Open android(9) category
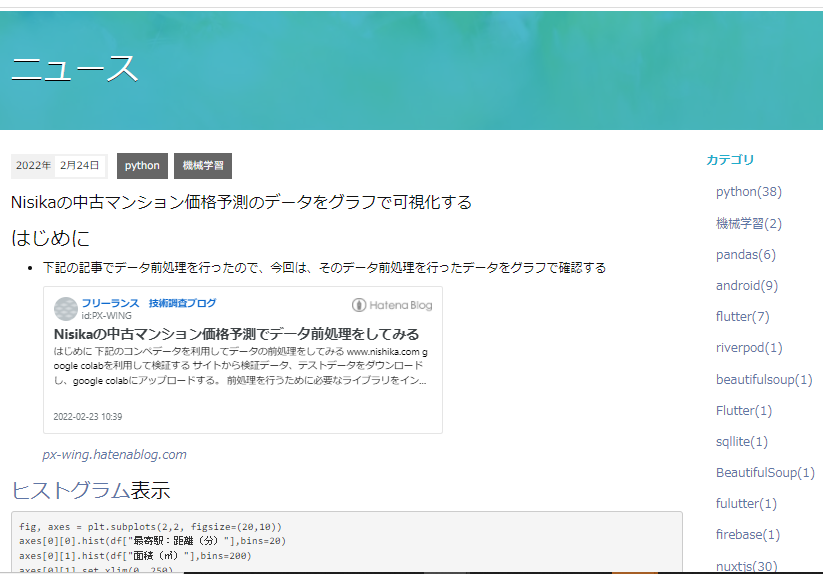The width and height of the screenshot is (823, 574). click(746, 285)
